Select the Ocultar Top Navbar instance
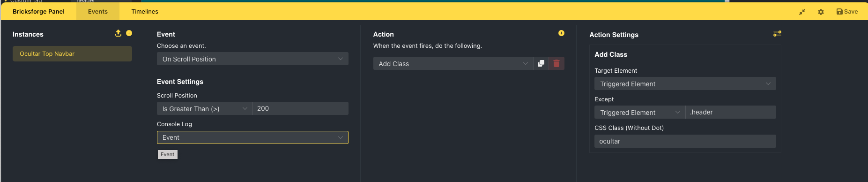 [x=72, y=53]
